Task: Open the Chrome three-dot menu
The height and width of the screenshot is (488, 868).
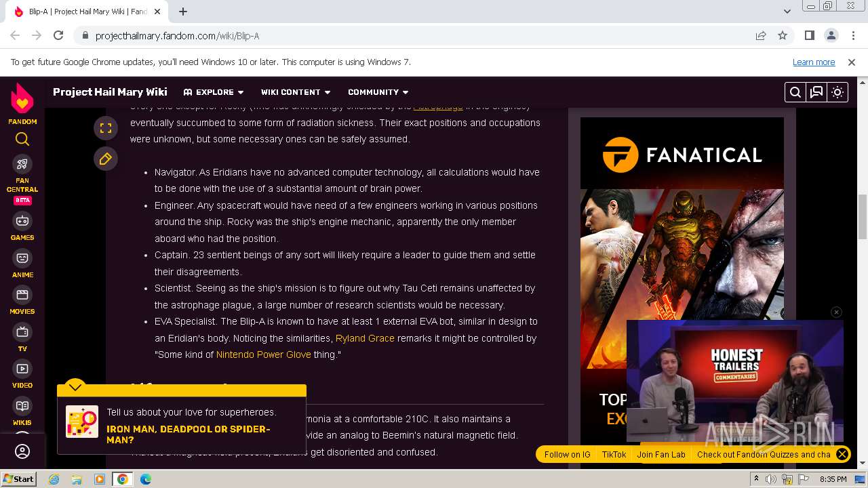Action: (852, 35)
